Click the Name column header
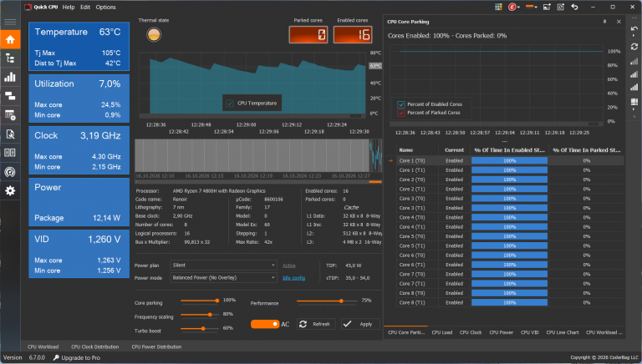The image size is (642, 364). click(x=417, y=150)
